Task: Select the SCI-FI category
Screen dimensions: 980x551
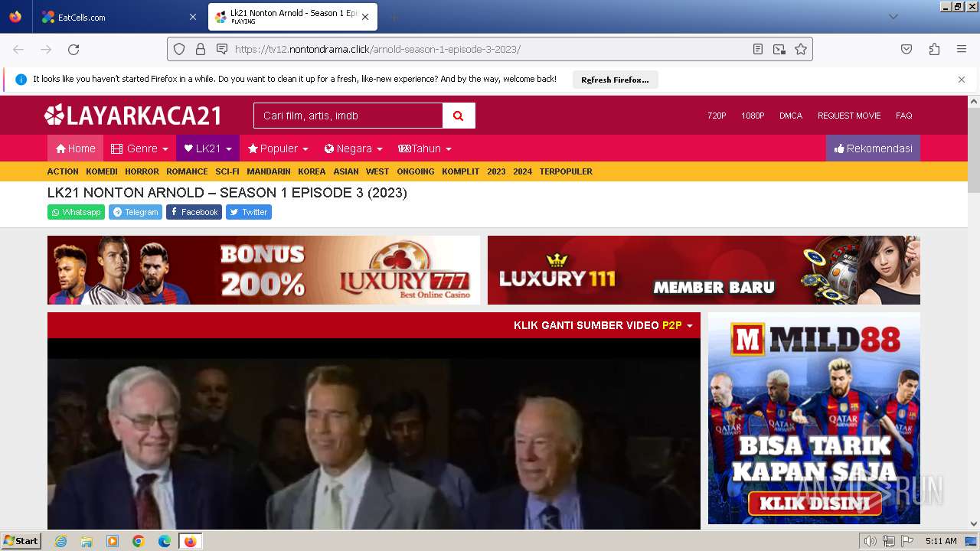Action: point(227,171)
